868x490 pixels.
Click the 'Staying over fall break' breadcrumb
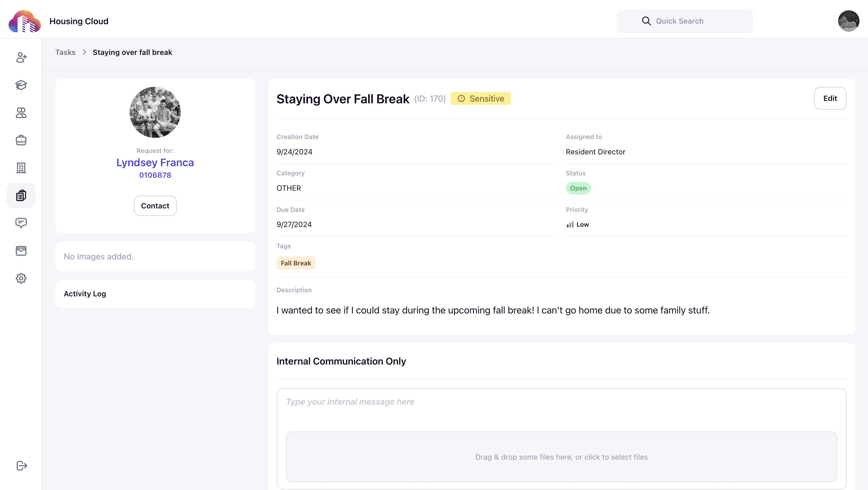point(133,52)
